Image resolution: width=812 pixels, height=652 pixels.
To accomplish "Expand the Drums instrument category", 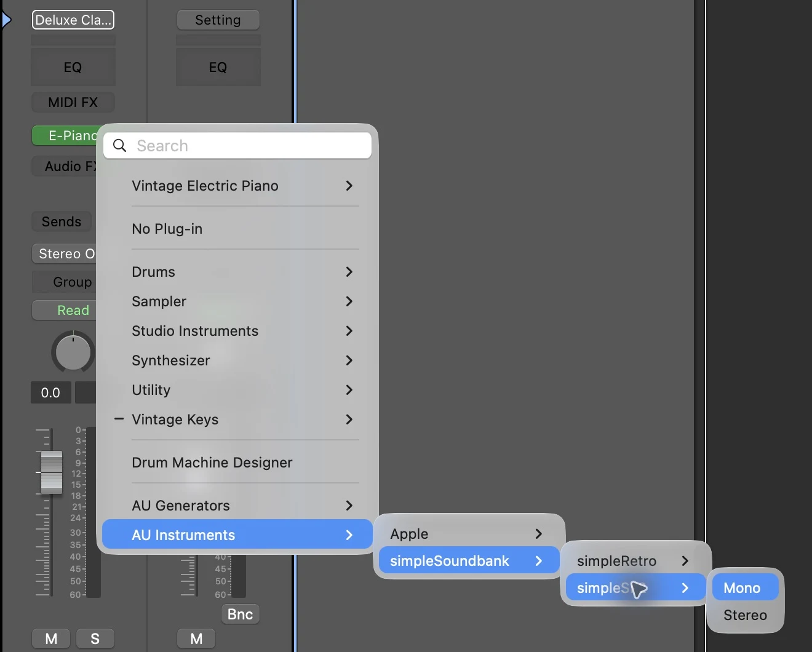I will (x=237, y=272).
